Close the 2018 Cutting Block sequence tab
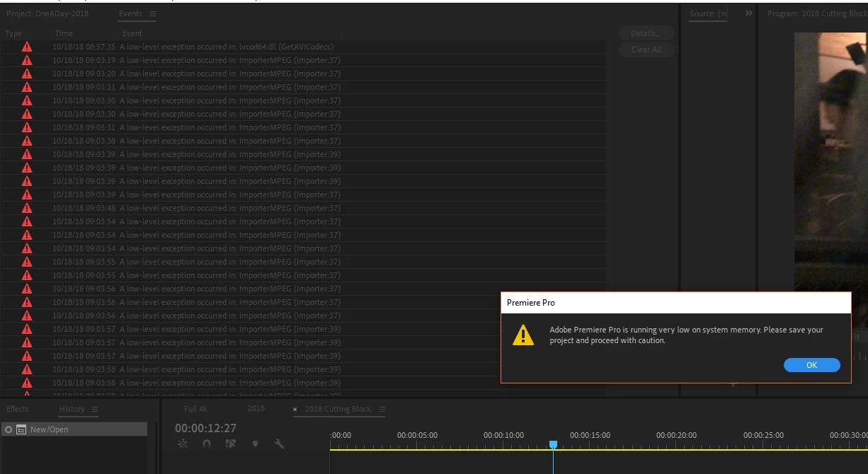The width and height of the screenshot is (868, 474). (295, 409)
